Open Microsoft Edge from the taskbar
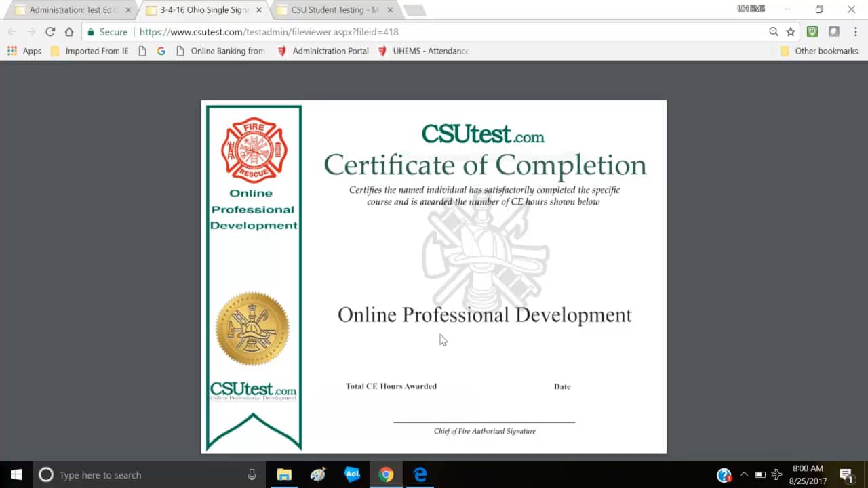 point(420,474)
